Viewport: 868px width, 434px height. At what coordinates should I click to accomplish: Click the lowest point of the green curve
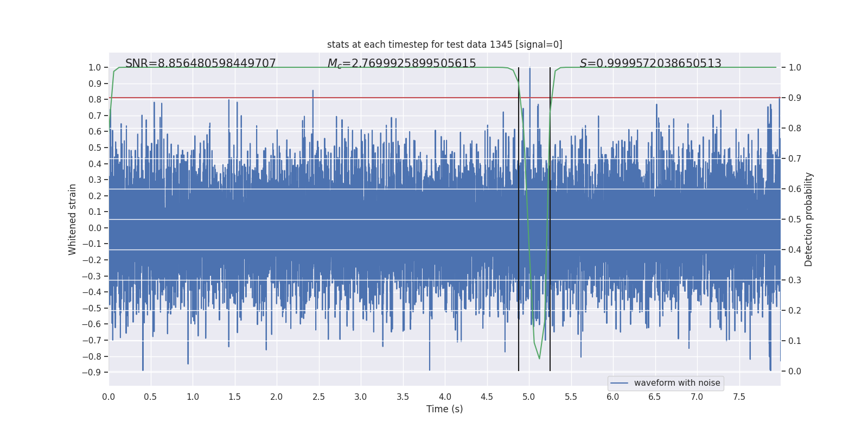[539, 358]
